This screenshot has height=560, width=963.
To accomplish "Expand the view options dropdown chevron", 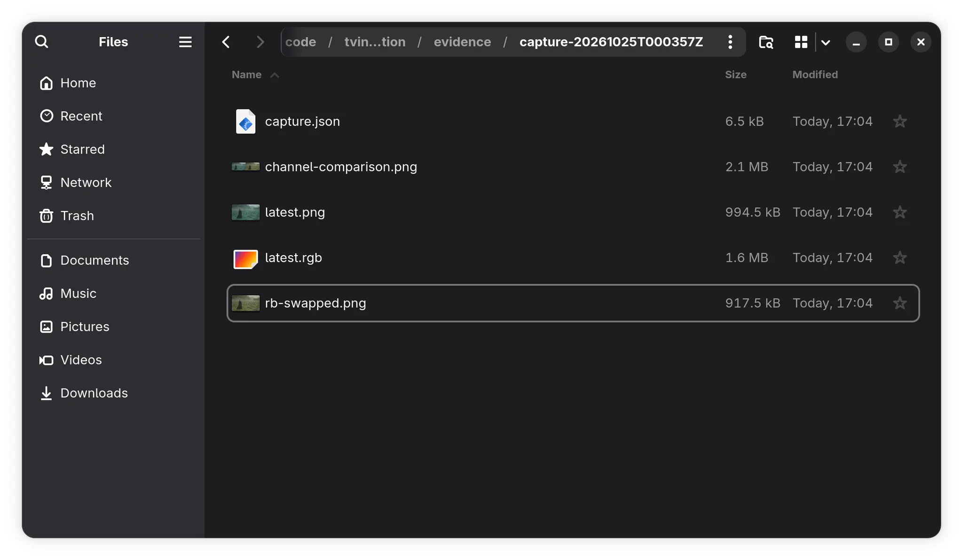I will pyautogui.click(x=826, y=42).
